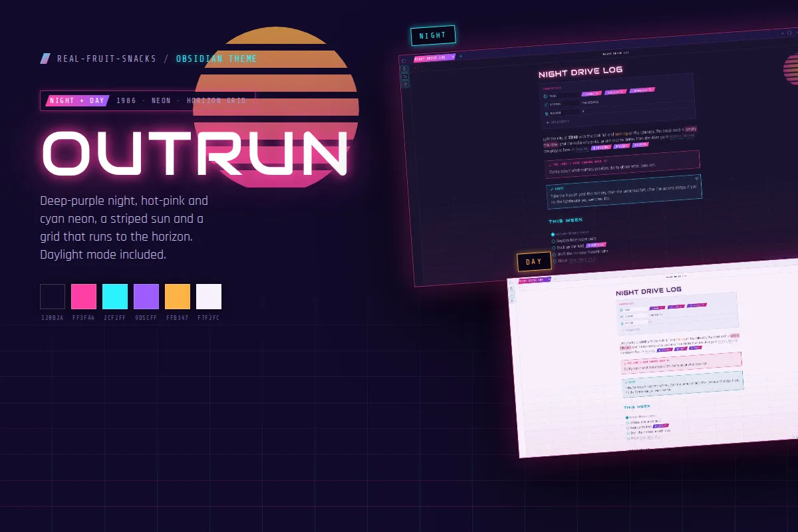Click the tags property icon in night window
Screen dimensions: 798x532
pos(545,96)
